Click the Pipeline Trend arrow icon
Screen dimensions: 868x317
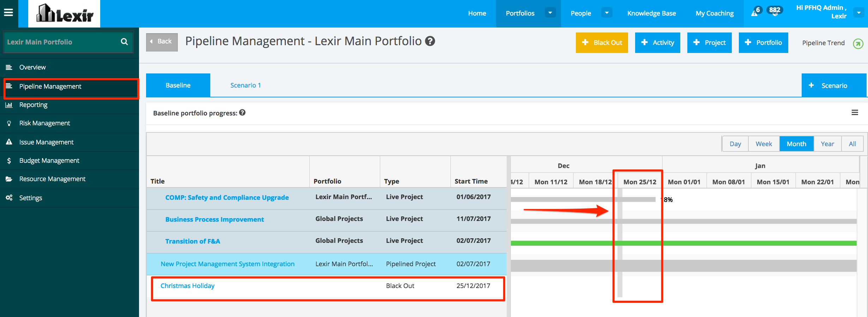click(x=858, y=43)
